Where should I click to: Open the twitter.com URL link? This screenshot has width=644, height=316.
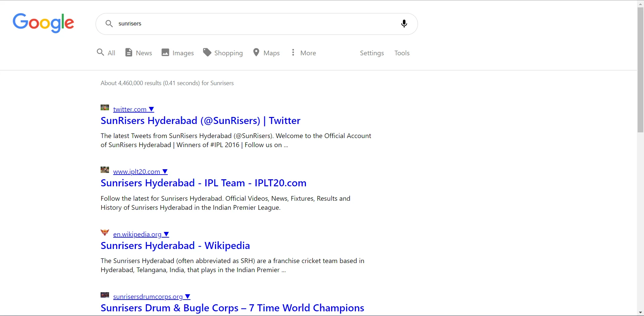(x=130, y=109)
